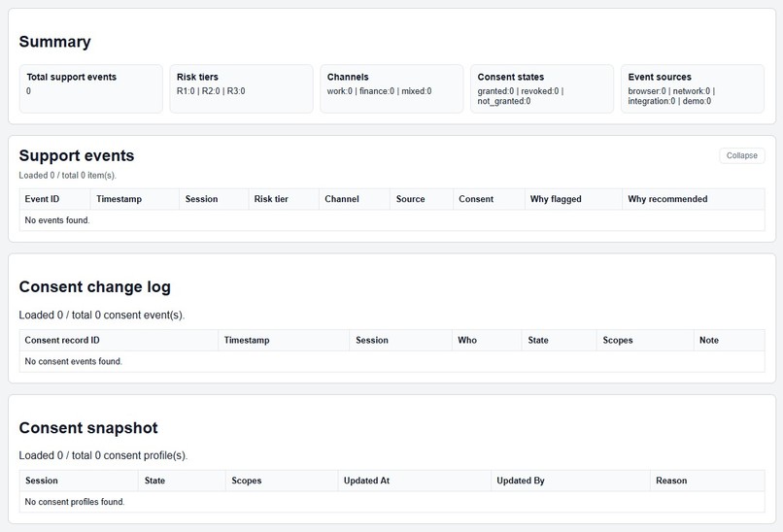The image size is (783, 532).
Task: Click the Consent change log heading
Action: point(95,287)
